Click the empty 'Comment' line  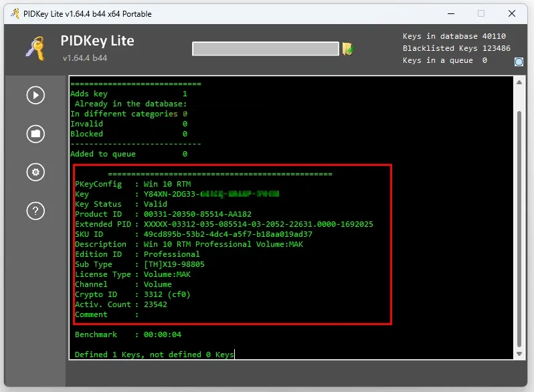(106, 314)
